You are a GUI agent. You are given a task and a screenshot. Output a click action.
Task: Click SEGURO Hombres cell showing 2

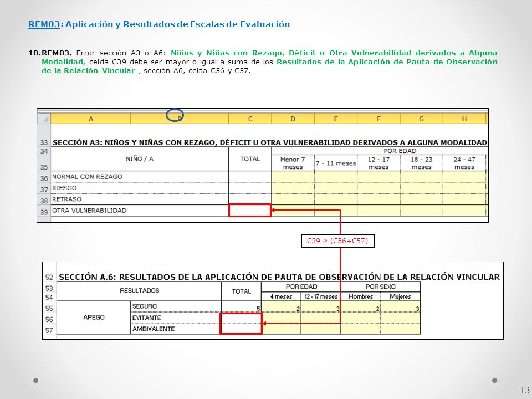[361, 306]
